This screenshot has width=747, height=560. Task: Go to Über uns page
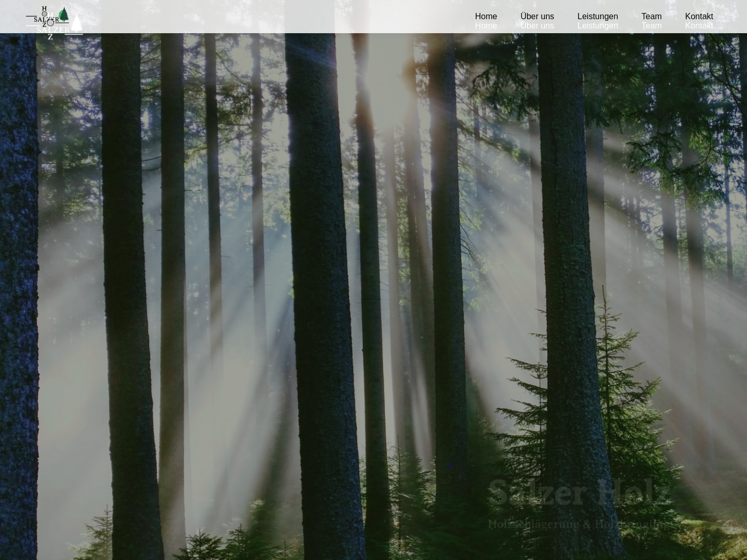point(537,17)
